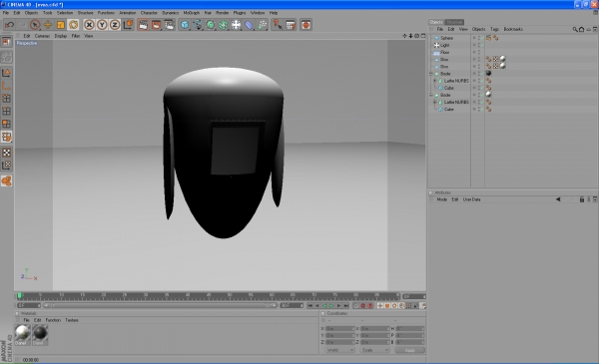Open the Mode menu in the Attributes panel
The width and height of the screenshot is (599, 364).
tap(441, 199)
